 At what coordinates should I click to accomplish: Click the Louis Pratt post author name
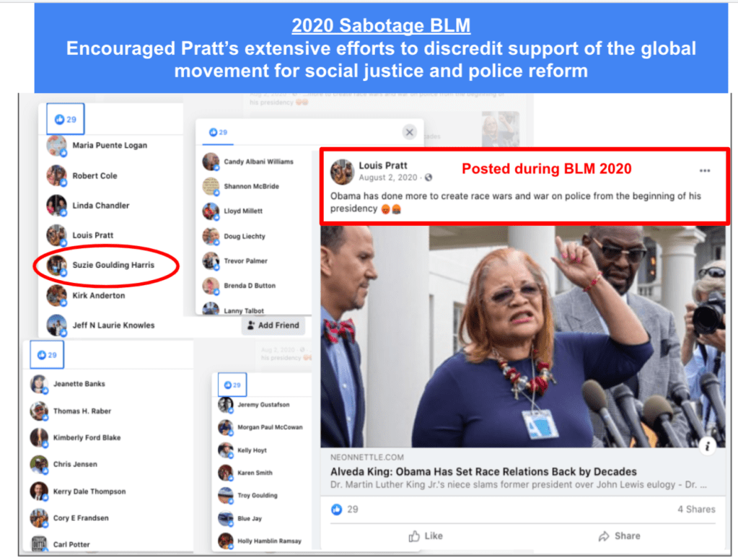(383, 165)
